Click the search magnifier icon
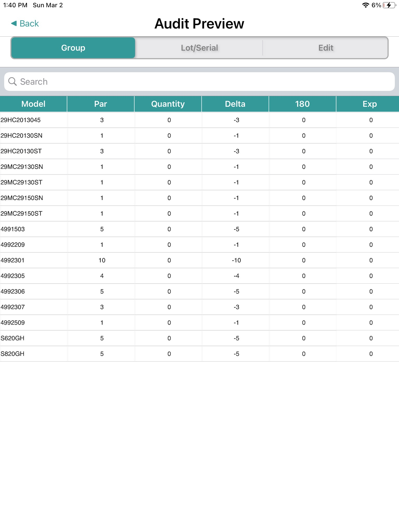Viewport: 399px width, 532px height. point(12,82)
